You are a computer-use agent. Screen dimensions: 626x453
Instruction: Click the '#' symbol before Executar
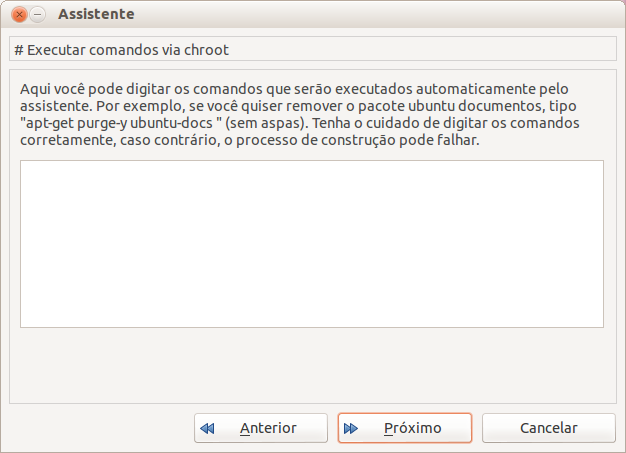click(19, 50)
